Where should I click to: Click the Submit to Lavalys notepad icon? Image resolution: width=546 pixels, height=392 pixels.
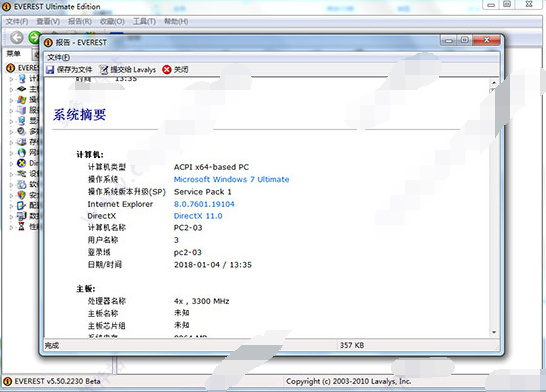[103, 70]
